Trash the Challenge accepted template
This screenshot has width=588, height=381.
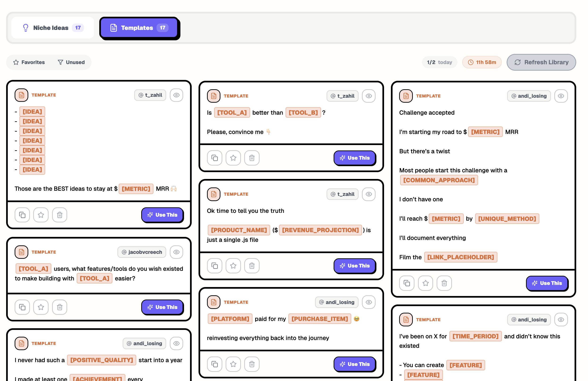444,283
